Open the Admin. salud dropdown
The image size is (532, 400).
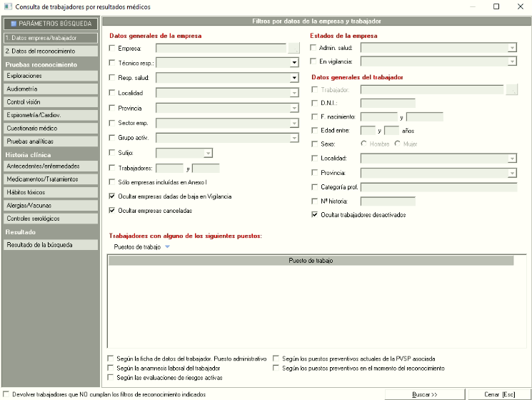(512, 48)
